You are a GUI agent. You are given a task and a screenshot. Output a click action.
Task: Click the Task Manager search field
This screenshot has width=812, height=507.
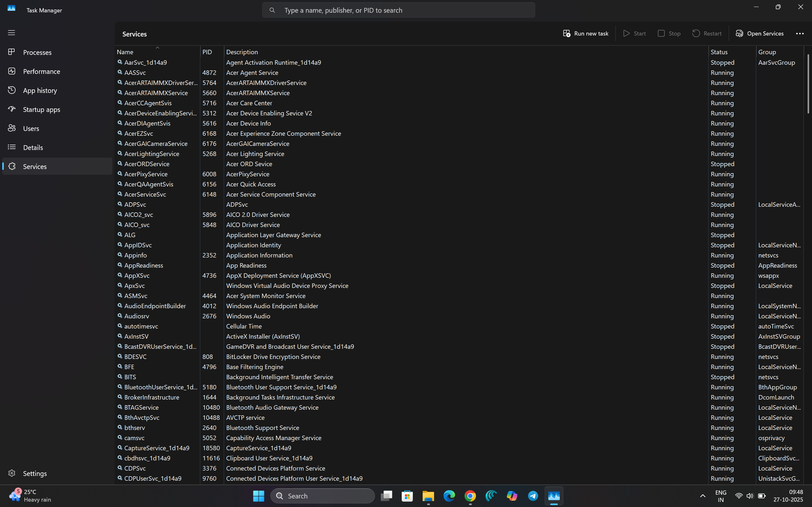(398, 10)
